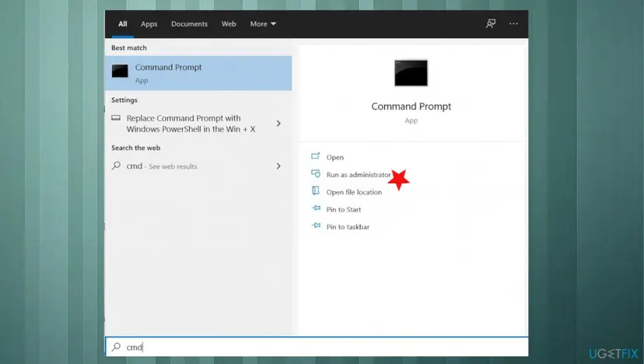Screen dimensions: 644x364
Task: Click the magnifier icon in search box
Action: coord(116,347)
